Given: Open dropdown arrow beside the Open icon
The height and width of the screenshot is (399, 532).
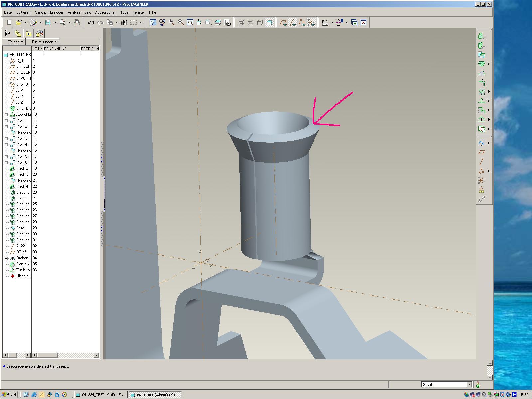Looking at the screenshot, I should [26, 22].
